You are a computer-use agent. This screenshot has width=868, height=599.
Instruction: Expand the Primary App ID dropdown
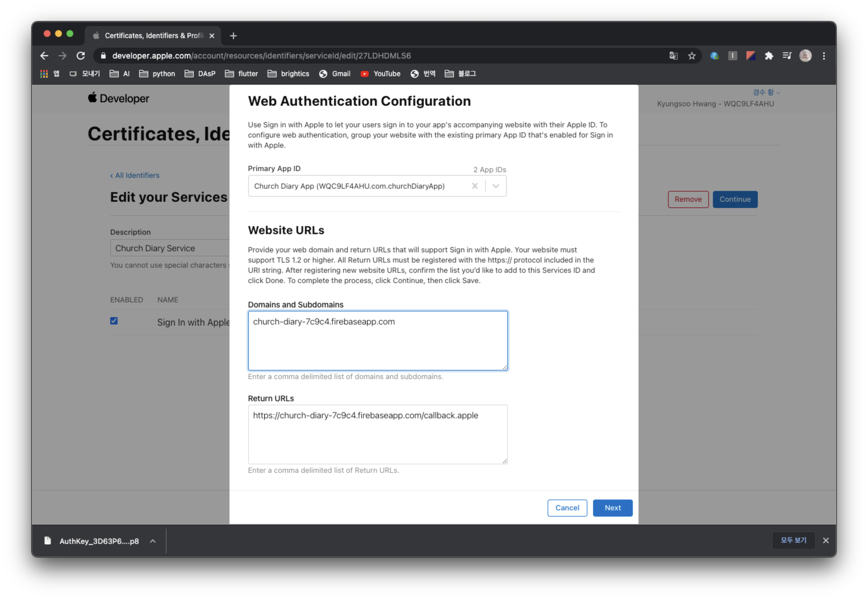point(496,186)
